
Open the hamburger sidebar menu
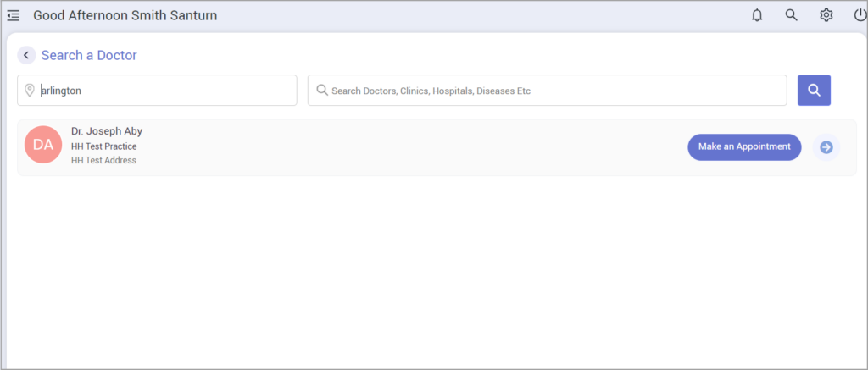(13, 15)
